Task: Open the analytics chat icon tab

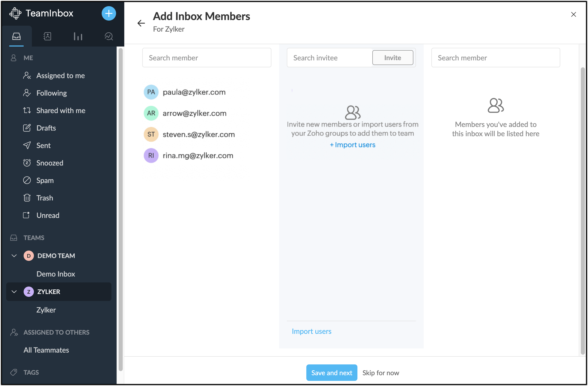Action: [109, 36]
